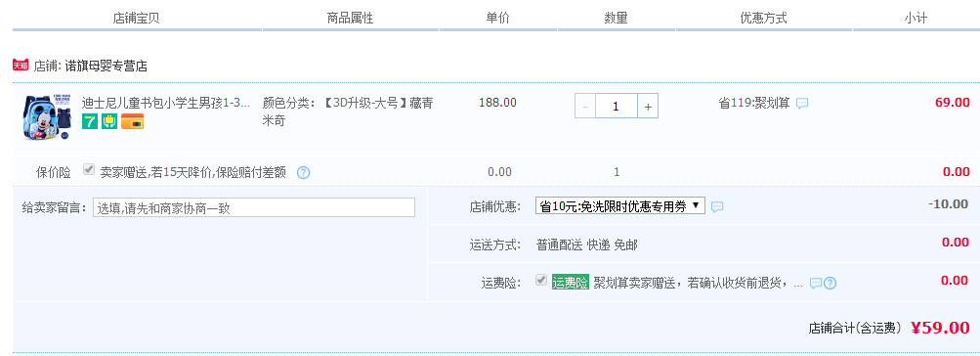Click chat bubble icon in 运费险 row
Image resolution: width=980 pixels, height=356 pixels.
click(816, 283)
